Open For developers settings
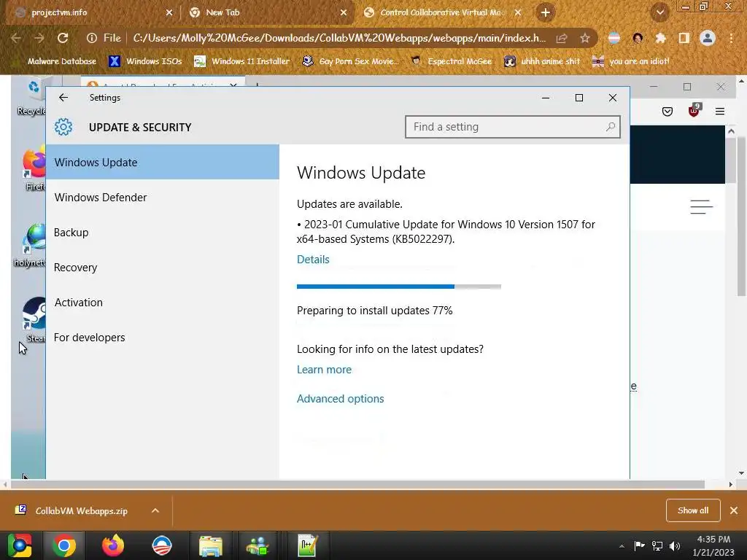This screenshot has width=747, height=560. coord(163,337)
